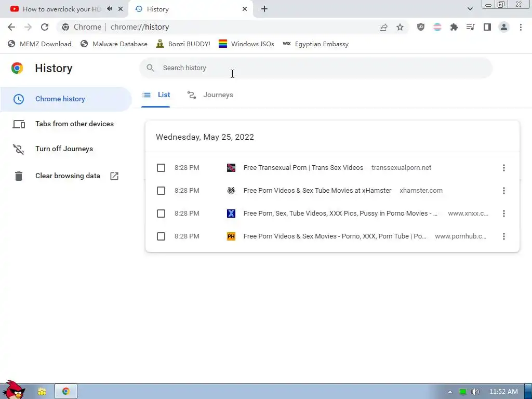Check the transsexualporn.net entry checkbox
The image size is (532, 399).
(x=161, y=168)
